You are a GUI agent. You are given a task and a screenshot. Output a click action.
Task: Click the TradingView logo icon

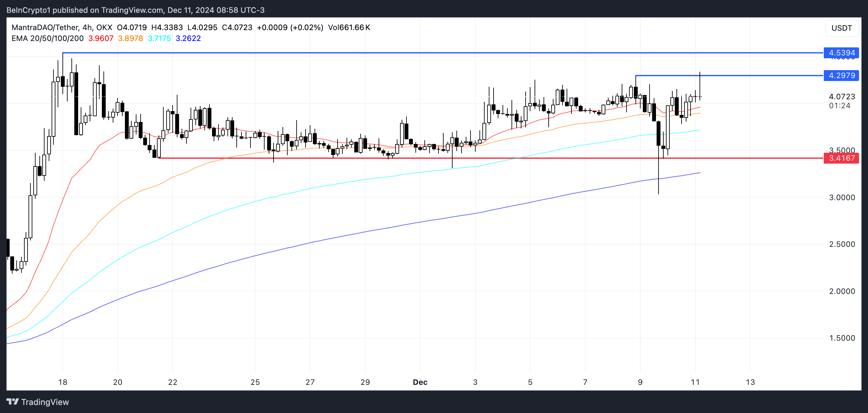click(12, 401)
